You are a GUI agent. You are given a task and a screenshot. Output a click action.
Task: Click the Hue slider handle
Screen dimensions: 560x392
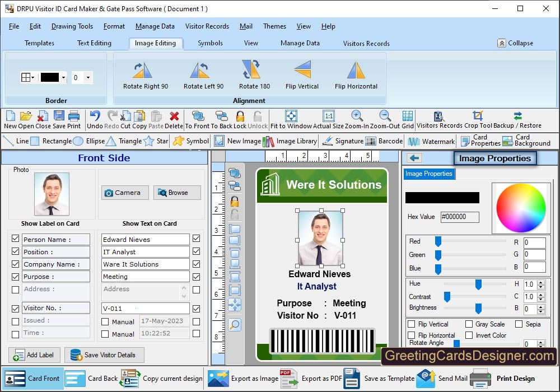tap(478, 284)
